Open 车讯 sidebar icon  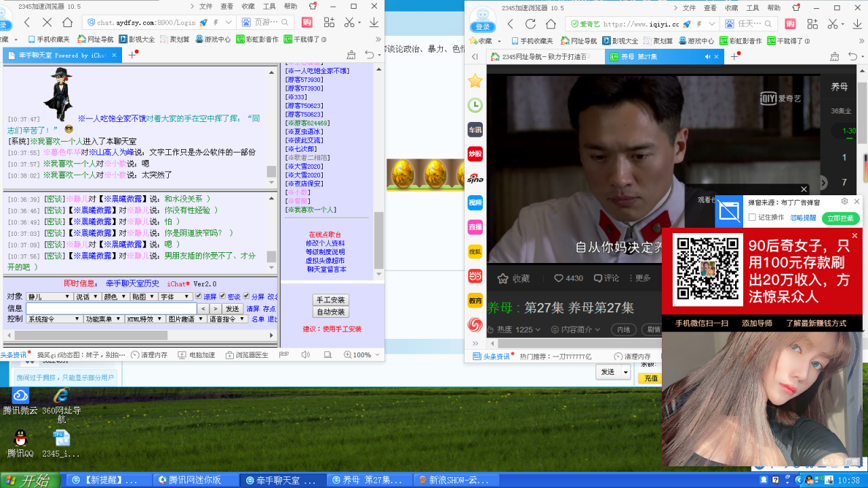[475, 129]
